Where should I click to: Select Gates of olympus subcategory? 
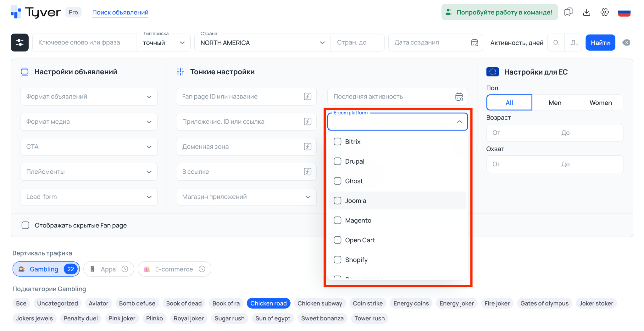pyautogui.click(x=544, y=303)
